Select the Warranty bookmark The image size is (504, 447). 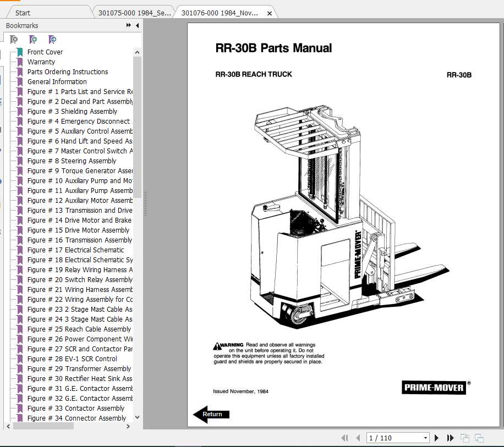[42, 62]
